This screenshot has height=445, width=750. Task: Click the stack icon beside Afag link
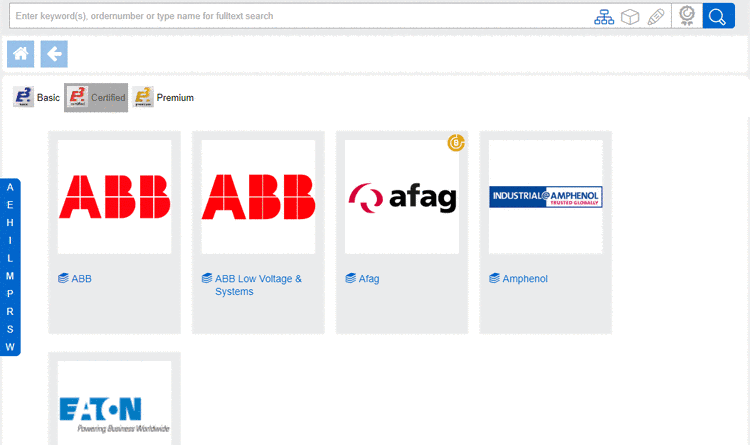[x=351, y=278]
